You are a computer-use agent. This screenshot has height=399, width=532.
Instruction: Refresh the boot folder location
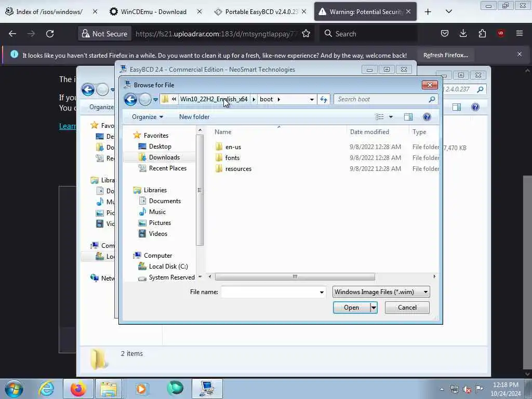[x=323, y=99]
